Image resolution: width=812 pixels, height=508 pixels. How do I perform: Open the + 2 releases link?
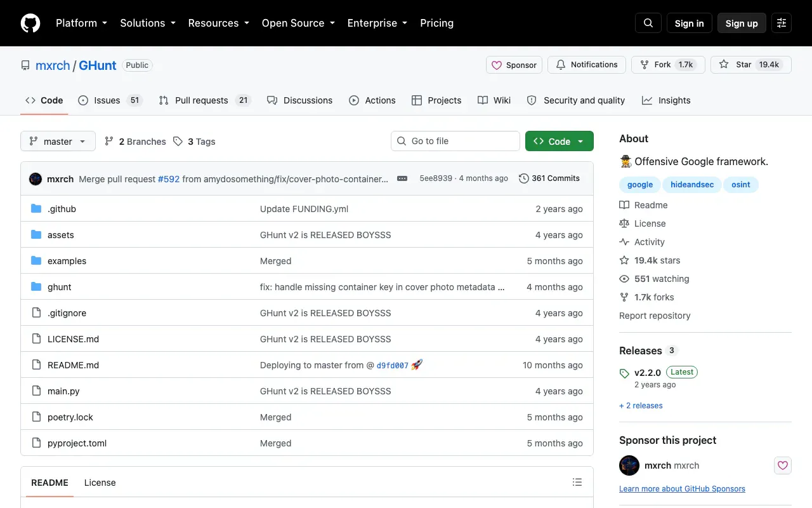tap(641, 406)
